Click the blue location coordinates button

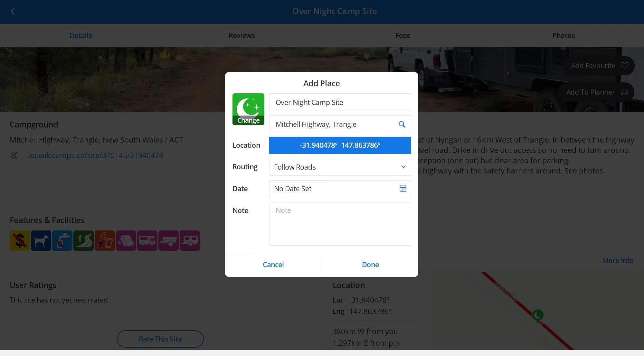coord(340,145)
